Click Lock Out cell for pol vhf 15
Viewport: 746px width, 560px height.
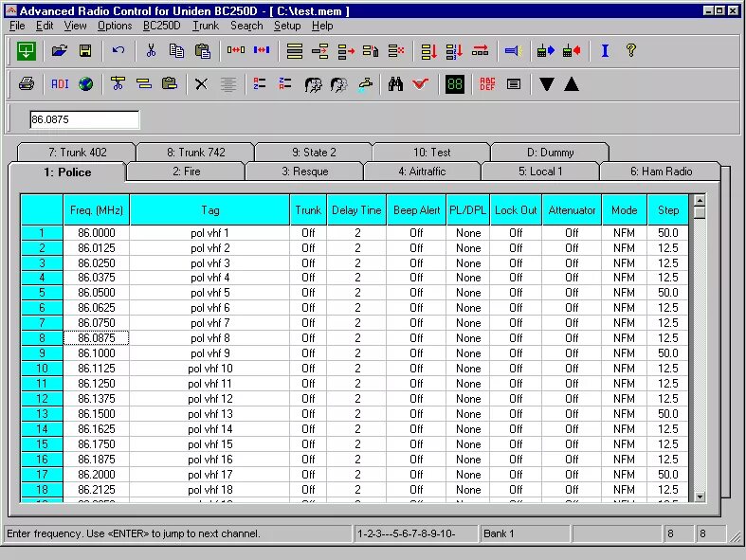516,444
